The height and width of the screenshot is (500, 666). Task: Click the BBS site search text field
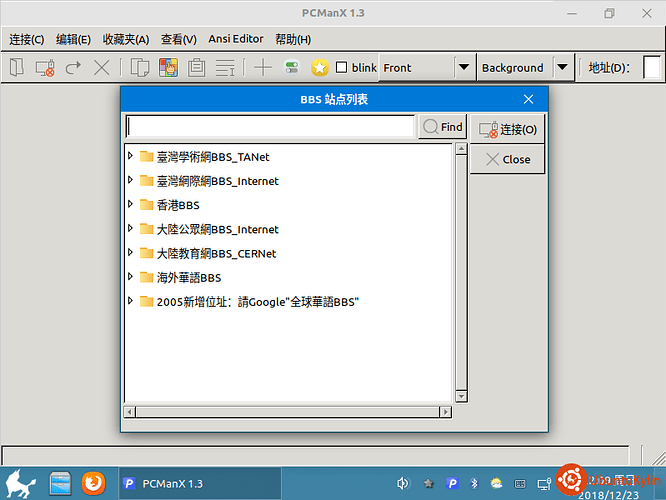click(x=271, y=127)
